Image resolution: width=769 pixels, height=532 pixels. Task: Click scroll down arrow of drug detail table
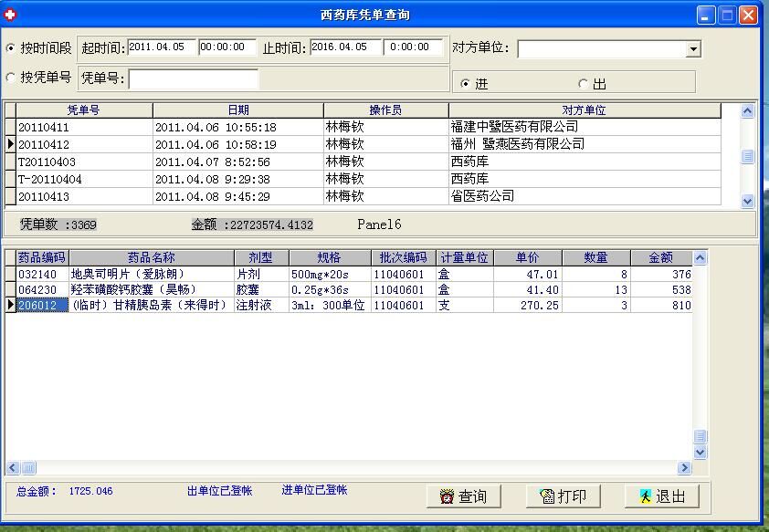coord(700,452)
